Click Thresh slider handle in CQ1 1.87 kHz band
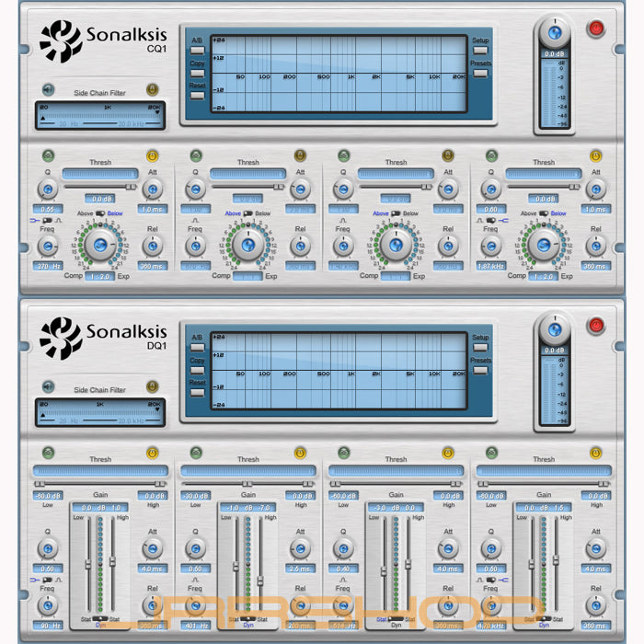644x644 pixels. (575, 187)
